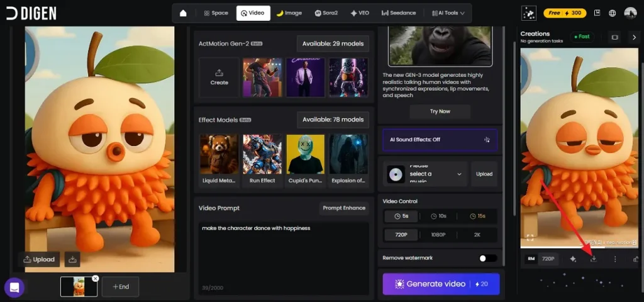
Task: Click Try Now for GEN-3 model
Action: click(440, 111)
